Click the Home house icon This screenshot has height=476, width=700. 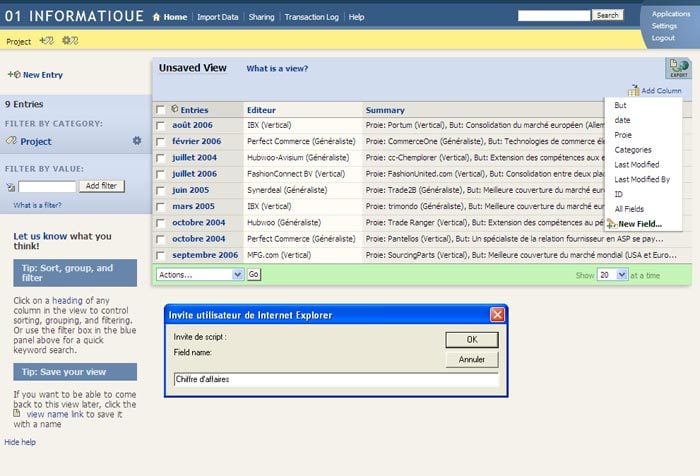coord(156,17)
